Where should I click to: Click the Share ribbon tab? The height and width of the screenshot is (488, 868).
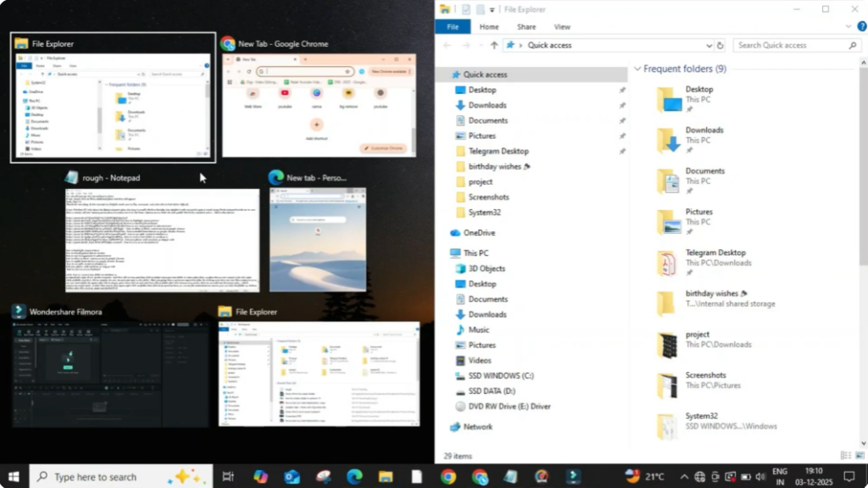coord(526,27)
